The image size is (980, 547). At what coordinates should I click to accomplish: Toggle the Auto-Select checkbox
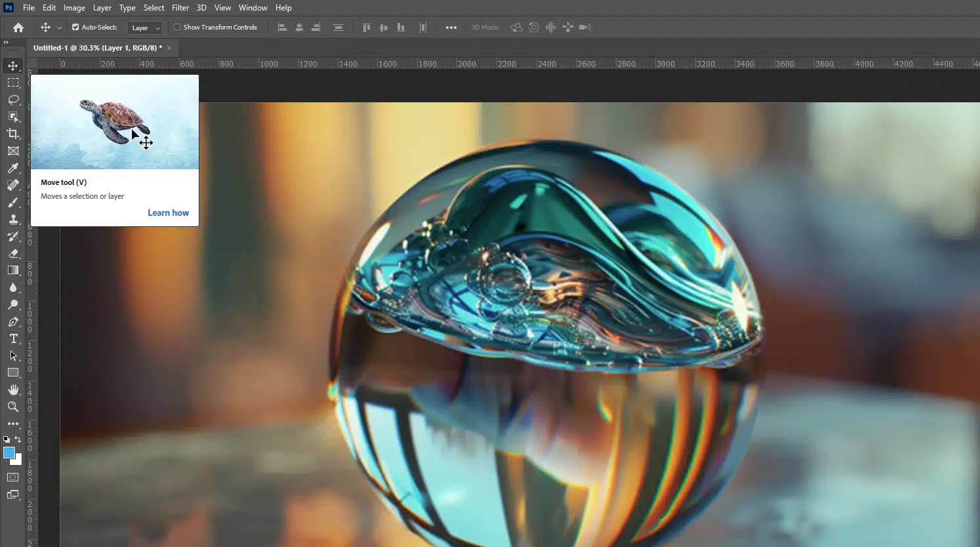(x=77, y=27)
